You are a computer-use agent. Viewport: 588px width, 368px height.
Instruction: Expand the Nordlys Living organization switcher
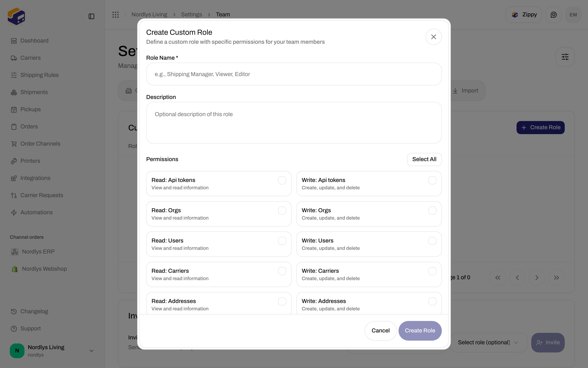click(52, 351)
